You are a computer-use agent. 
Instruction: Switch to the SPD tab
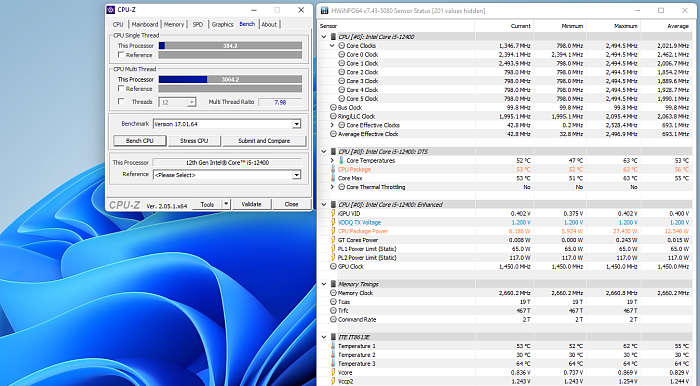198,25
